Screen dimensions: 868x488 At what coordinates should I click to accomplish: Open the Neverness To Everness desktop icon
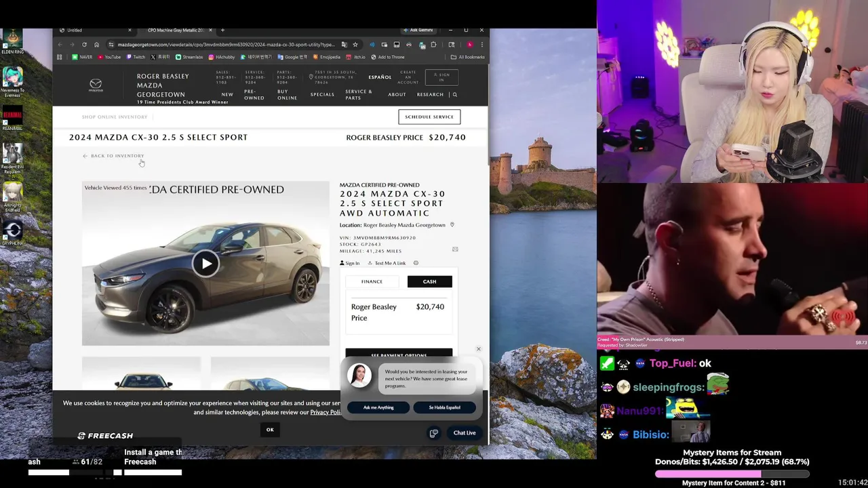[12, 81]
